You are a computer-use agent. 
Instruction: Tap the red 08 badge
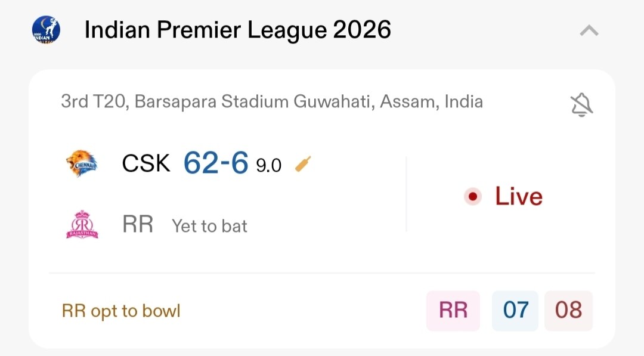pos(568,310)
